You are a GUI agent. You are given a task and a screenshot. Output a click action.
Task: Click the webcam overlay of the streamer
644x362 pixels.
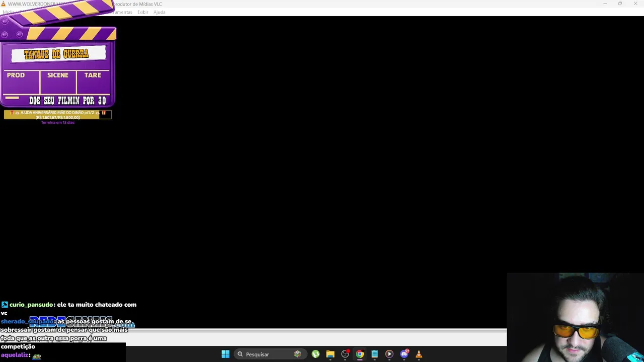coord(576,317)
